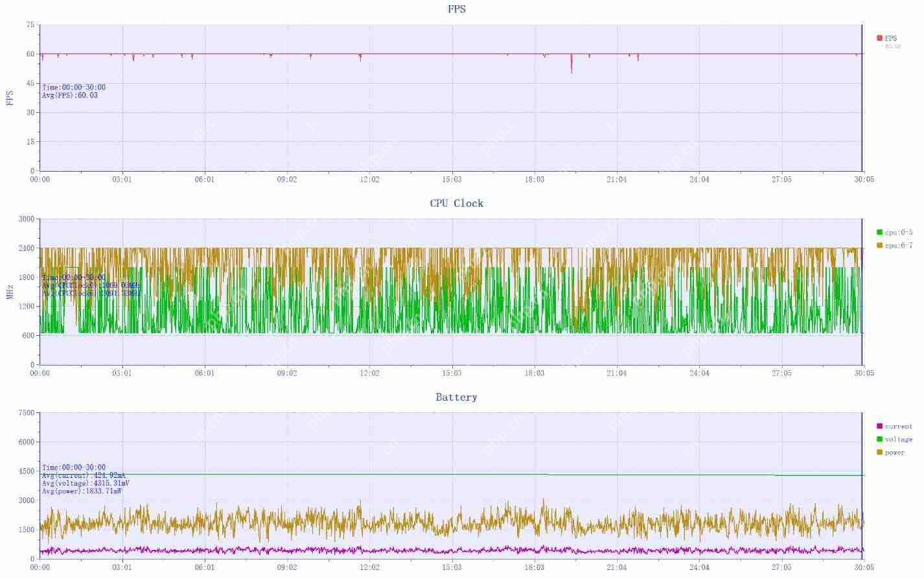Click the Avg(power) annotation in Battery chart
This screenshot has height=579, width=924.
coord(82,491)
